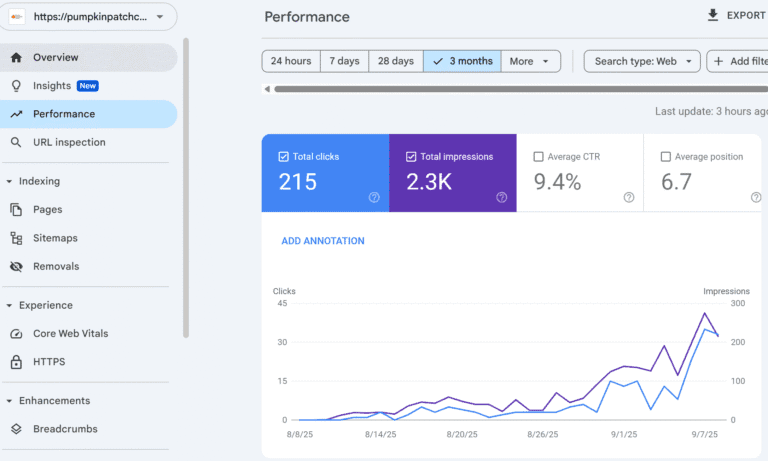Click the HTTPS padlock icon

pos(16,362)
